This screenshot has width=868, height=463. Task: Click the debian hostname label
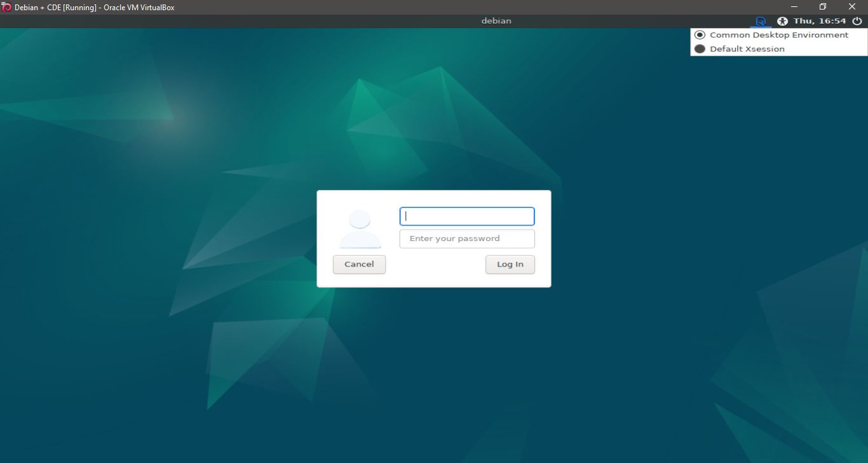[x=496, y=20]
